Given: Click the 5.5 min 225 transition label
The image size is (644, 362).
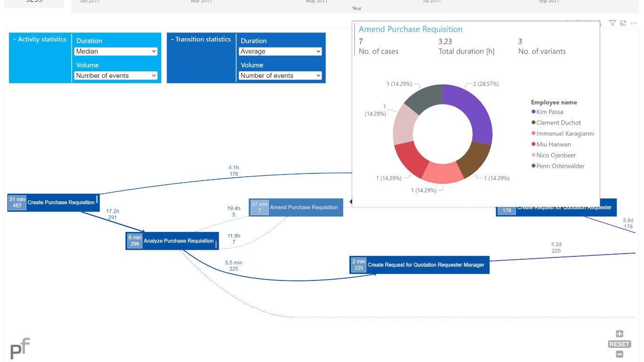Looking at the screenshot, I should click(x=234, y=266).
